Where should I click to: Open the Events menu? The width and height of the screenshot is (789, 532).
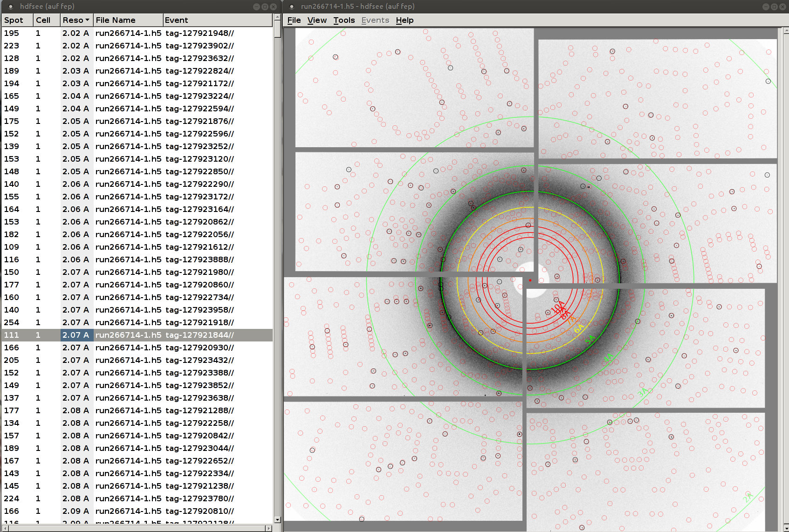click(x=375, y=20)
